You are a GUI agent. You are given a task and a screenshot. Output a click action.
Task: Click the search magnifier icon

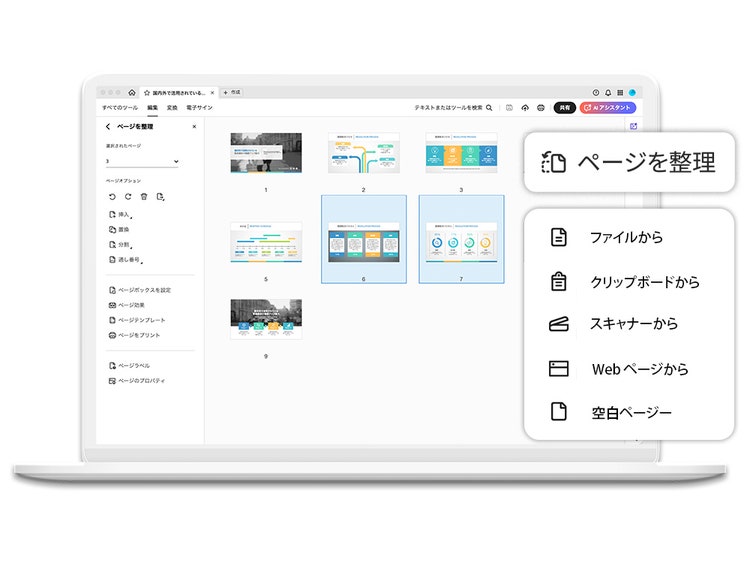(x=489, y=108)
